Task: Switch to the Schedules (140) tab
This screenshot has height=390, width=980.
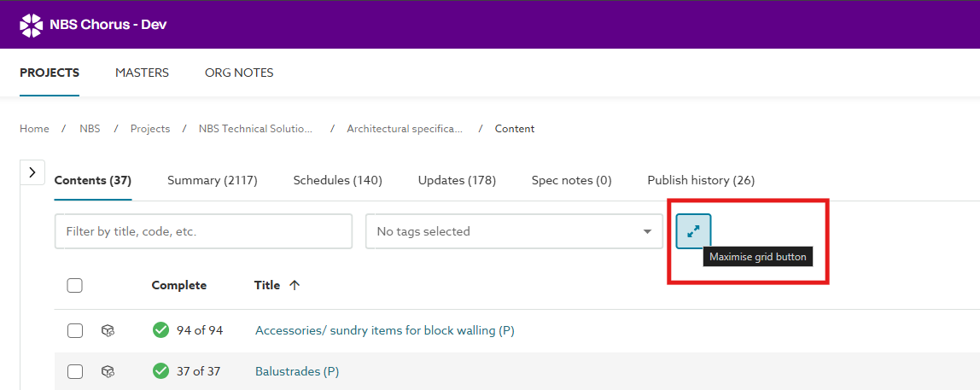Action: (x=337, y=180)
